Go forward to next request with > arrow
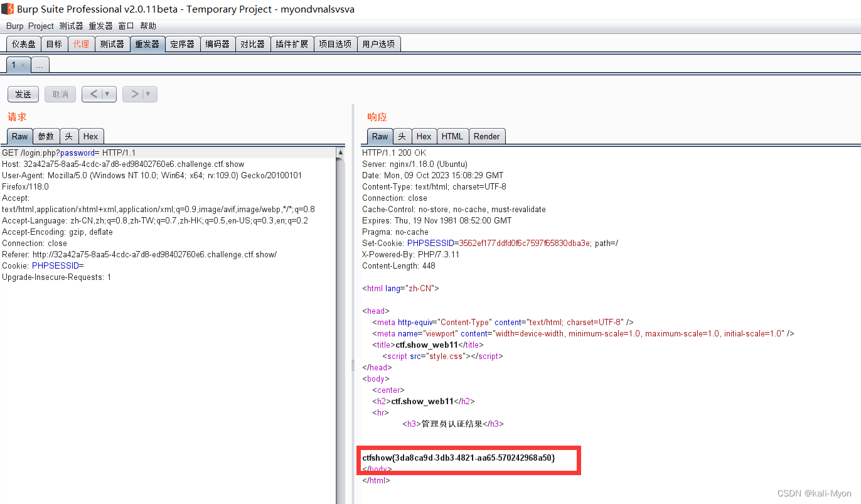 click(134, 94)
